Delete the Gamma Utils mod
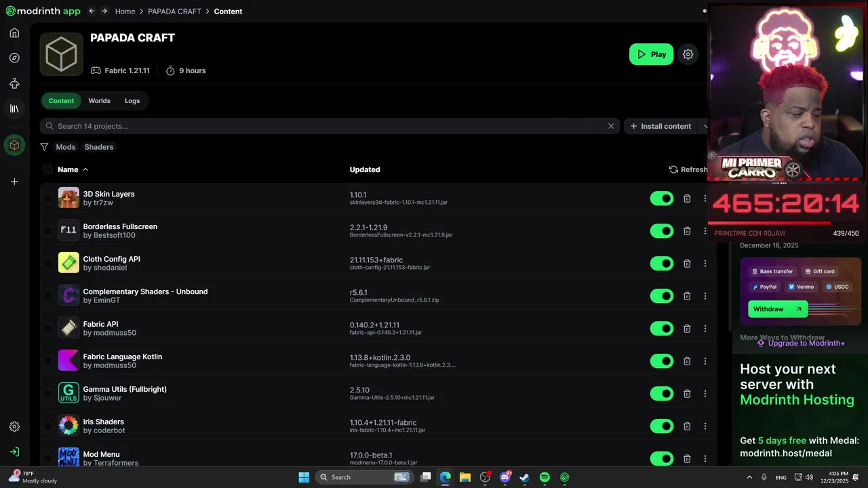The width and height of the screenshot is (868, 488). (687, 394)
